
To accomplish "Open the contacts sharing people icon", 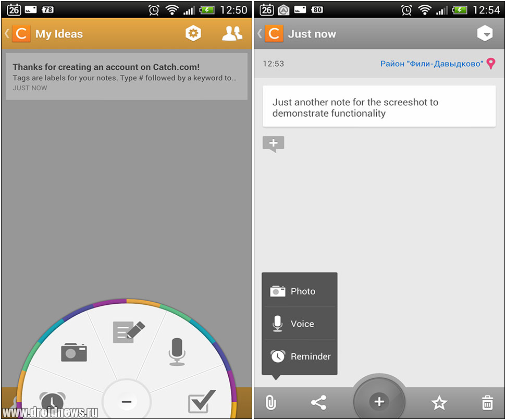I will coord(232,33).
